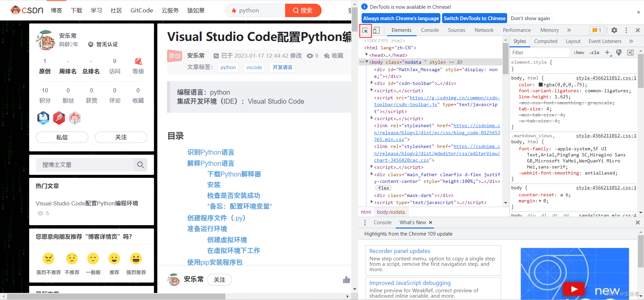Toggle .cls element classes panel
This screenshot has height=300, width=644.
tap(594, 52)
